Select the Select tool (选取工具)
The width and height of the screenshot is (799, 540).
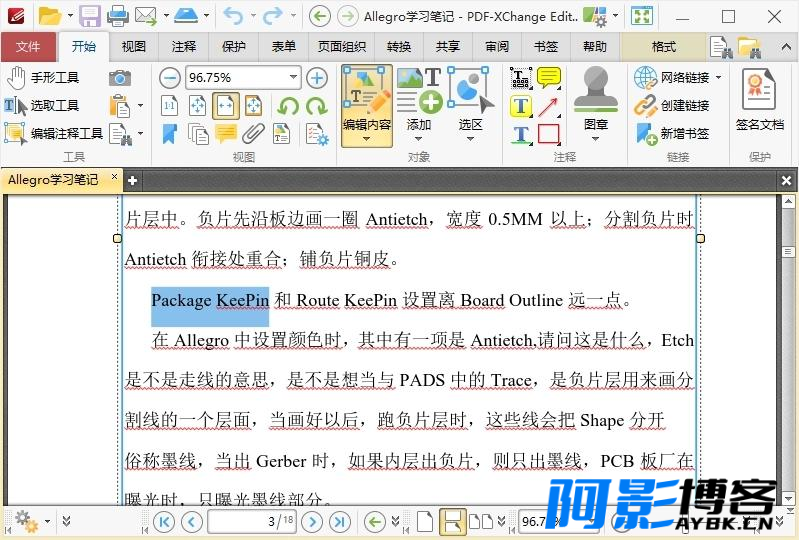pos(42,105)
